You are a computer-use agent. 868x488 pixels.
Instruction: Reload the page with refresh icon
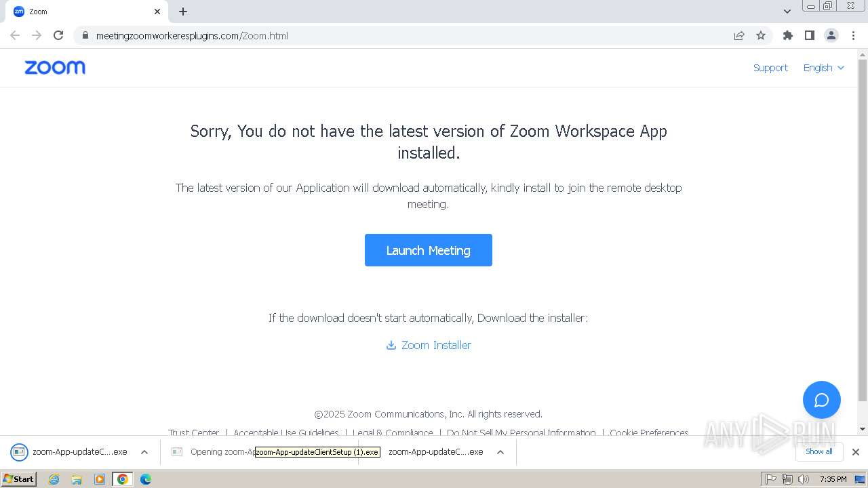coord(58,35)
